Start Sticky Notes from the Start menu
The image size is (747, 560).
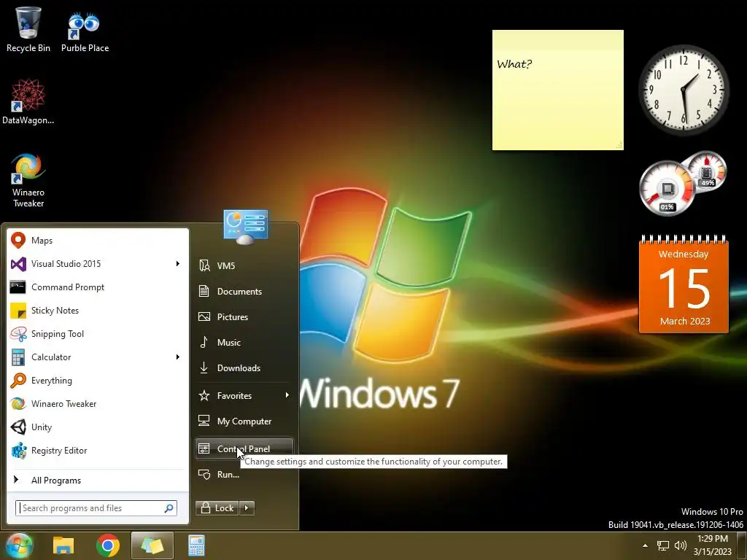[98, 311]
